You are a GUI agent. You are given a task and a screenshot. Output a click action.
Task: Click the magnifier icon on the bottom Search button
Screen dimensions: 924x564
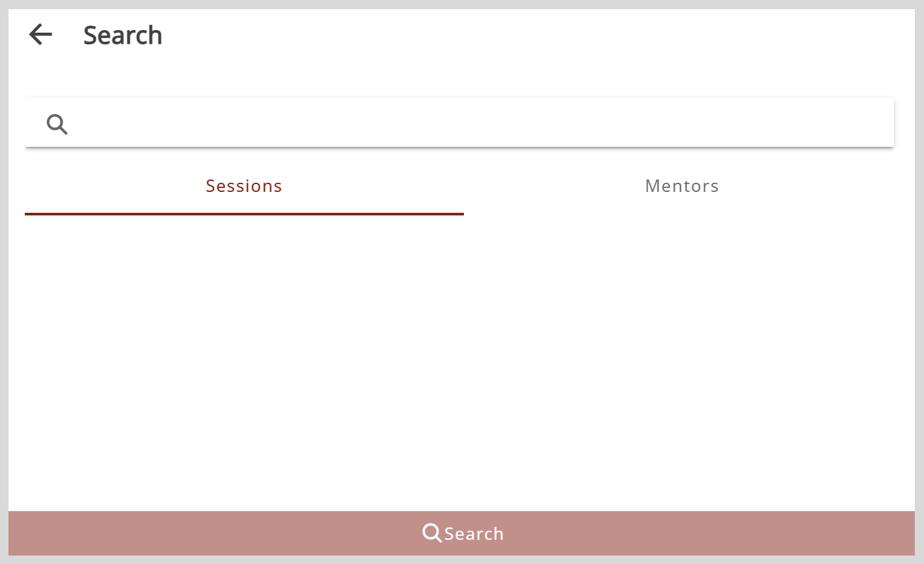click(x=432, y=533)
